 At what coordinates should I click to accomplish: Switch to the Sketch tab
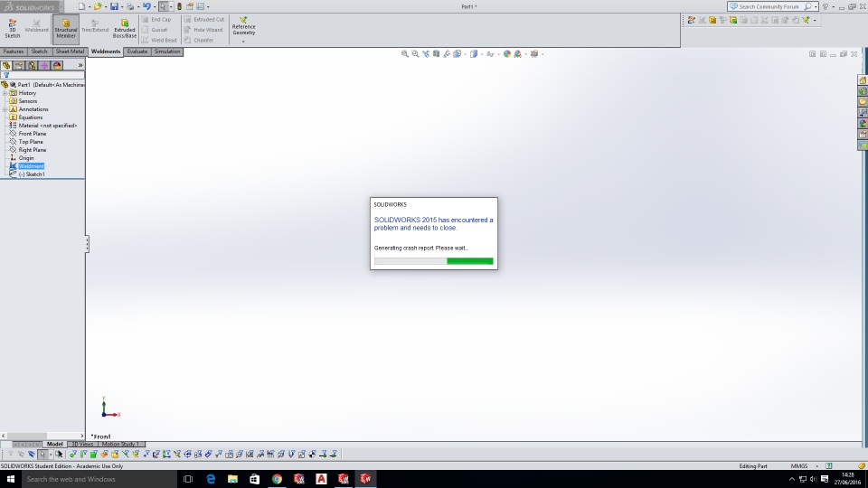(39, 52)
